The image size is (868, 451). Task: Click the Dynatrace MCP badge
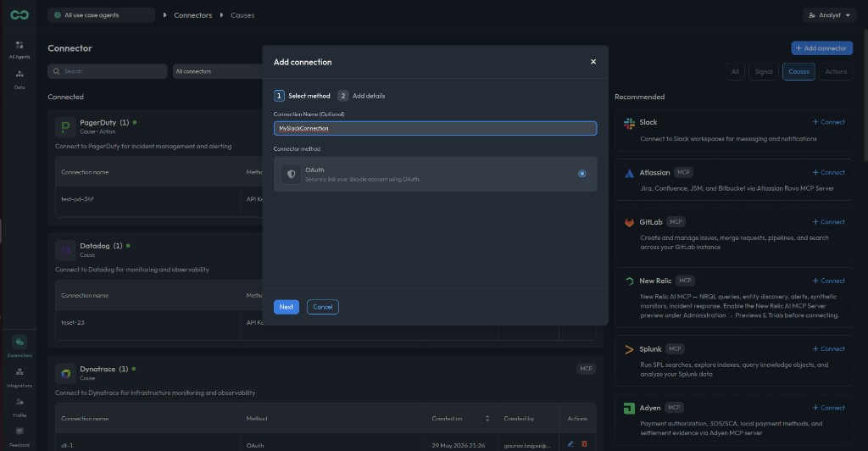tap(586, 369)
